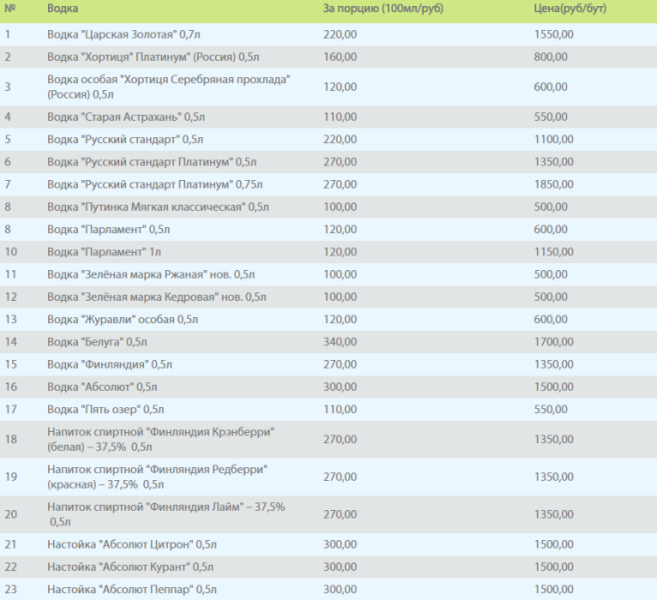Select 'Водка "Зелёная марка Ржаная" нов. 0,5л'

(x=151, y=274)
